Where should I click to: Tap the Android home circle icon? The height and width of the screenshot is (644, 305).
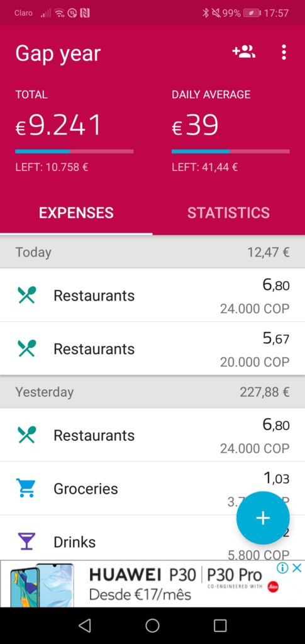pyautogui.click(x=152, y=626)
